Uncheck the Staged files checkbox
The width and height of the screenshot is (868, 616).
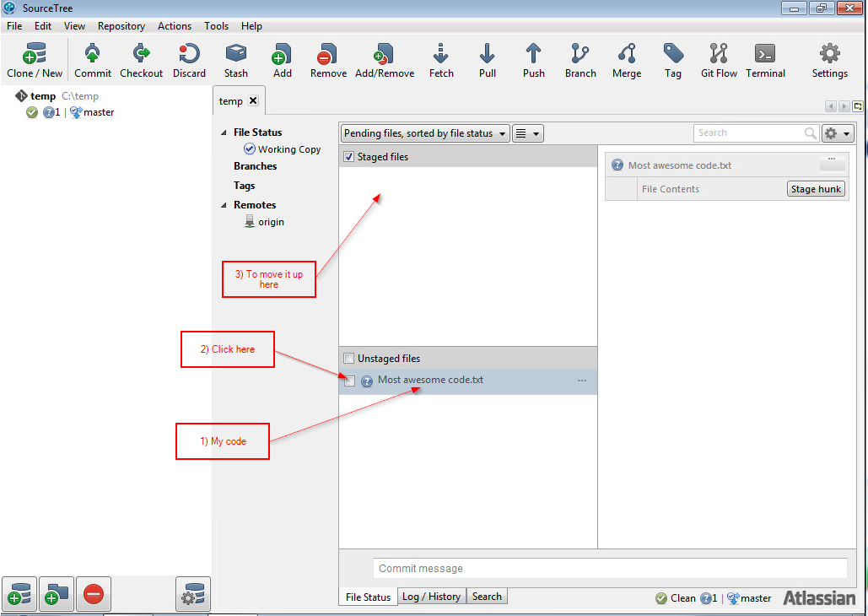[x=349, y=157]
